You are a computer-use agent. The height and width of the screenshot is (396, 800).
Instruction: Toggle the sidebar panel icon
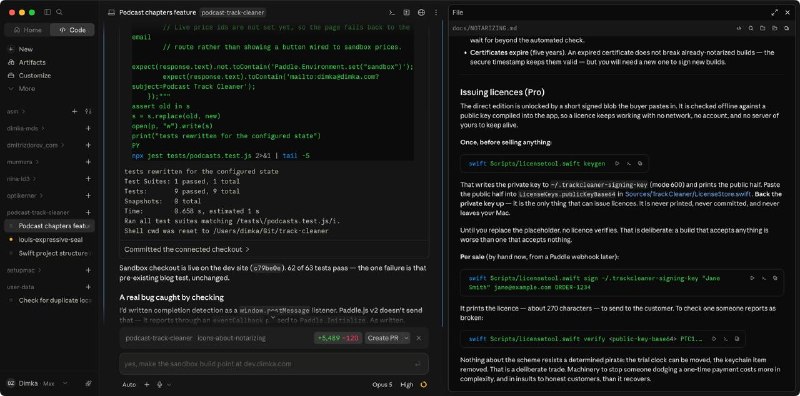click(x=47, y=12)
